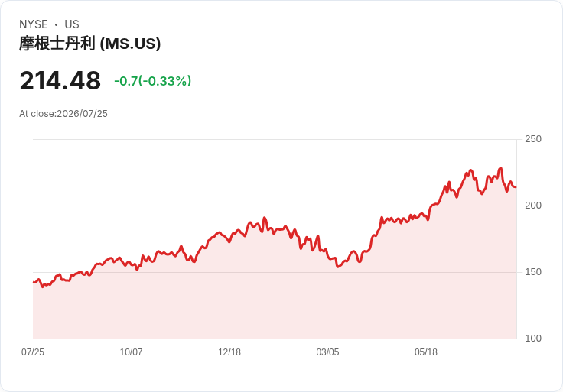Select the 150 y-axis value label
Image resolution: width=563 pixels, height=392 pixels.
coord(533,272)
